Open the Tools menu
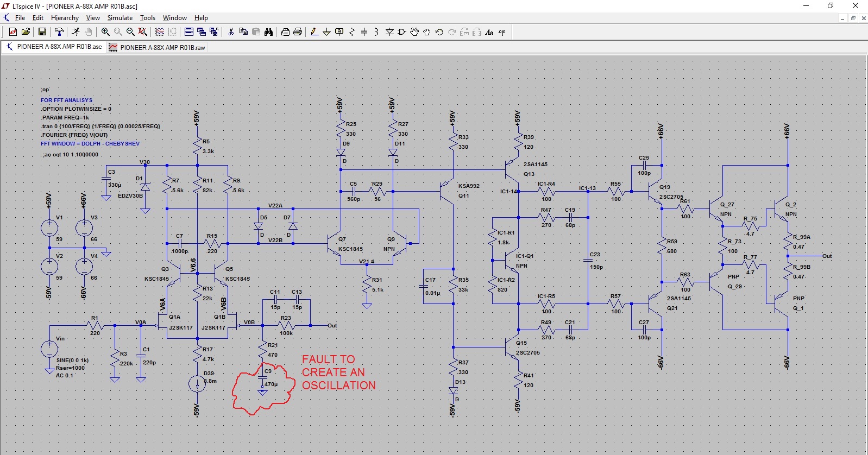 [148, 18]
